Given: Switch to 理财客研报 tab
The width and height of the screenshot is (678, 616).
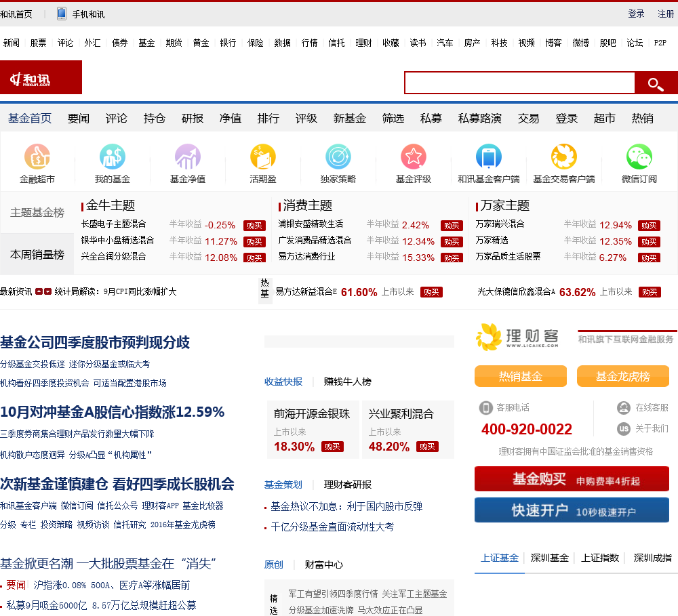Looking at the screenshot, I should pos(348,485).
